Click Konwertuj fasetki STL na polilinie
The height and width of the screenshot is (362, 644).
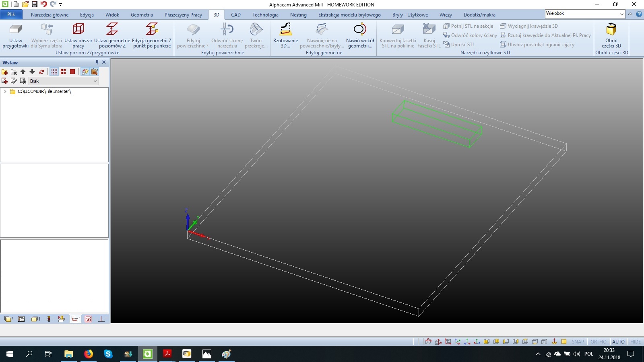[x=398, y=35]
